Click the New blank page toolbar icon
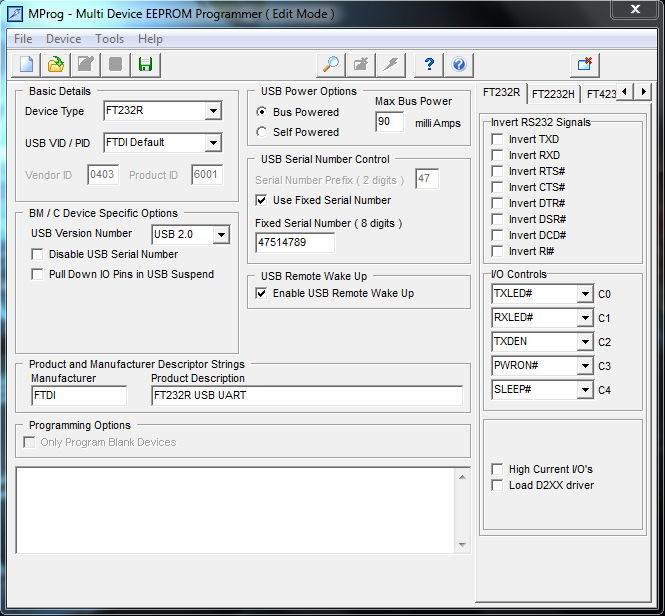Screen dimensions: 665x616 pos(26,65)
